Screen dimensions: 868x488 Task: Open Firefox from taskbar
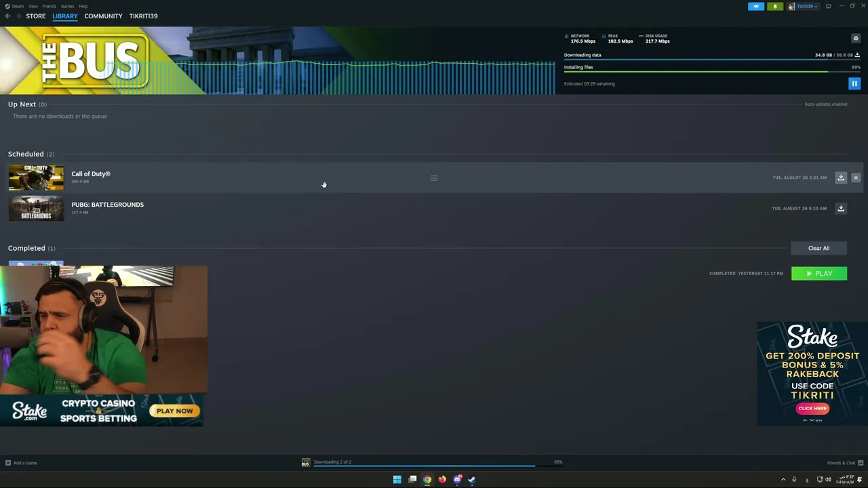point(442,479)
